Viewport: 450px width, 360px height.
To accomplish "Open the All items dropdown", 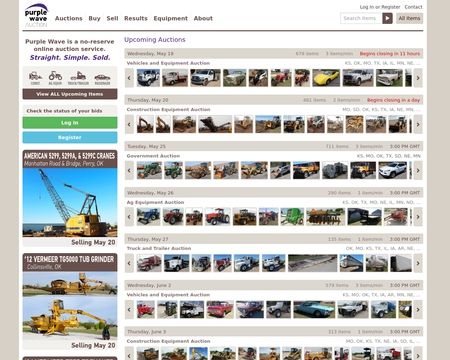I will [409, 18].
